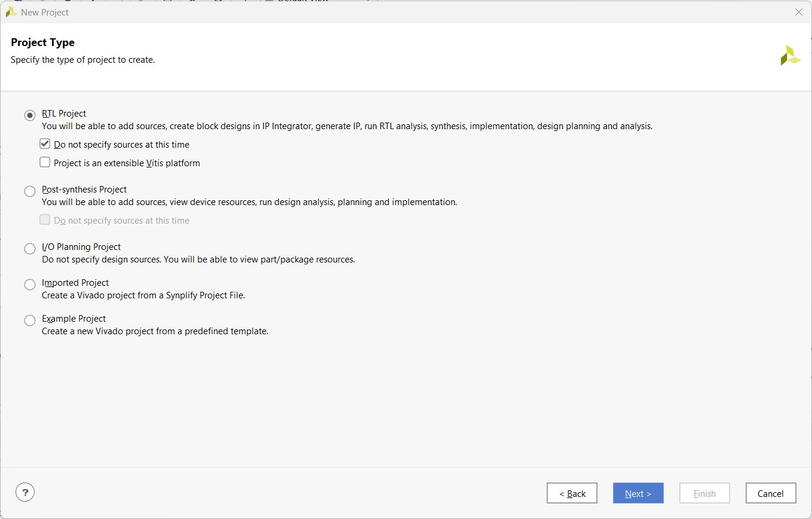The image size is (812, 519).
Task: Click the 'Project Type' heading
Action: (x=42, y=42)
